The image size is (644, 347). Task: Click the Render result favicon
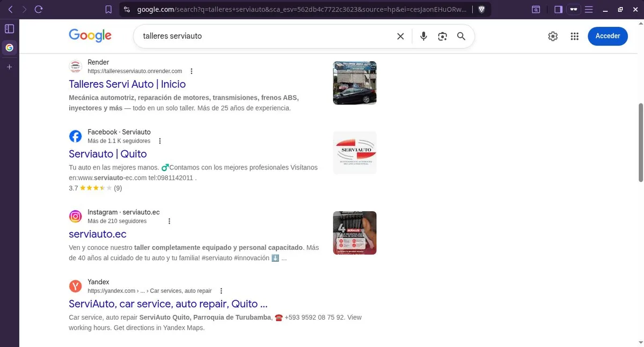[76, 67]
